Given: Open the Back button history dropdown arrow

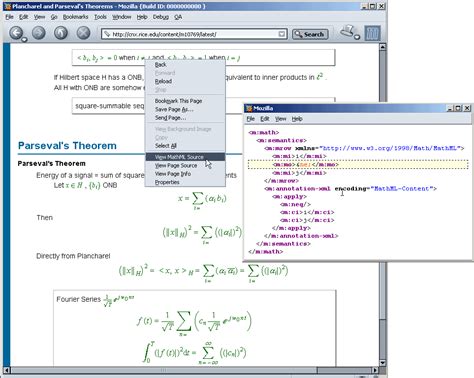Looking at the screenshot, I should tap(24, 40).
